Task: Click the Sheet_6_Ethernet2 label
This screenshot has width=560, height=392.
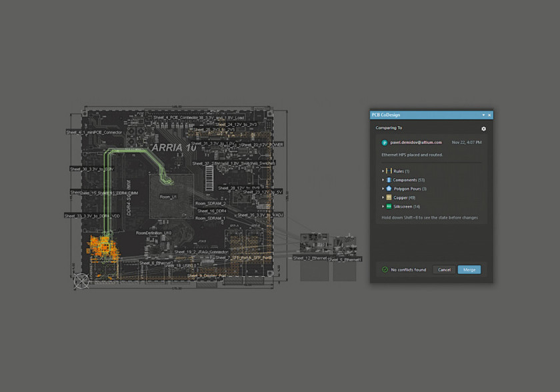Action: click(x=156, y=263)
